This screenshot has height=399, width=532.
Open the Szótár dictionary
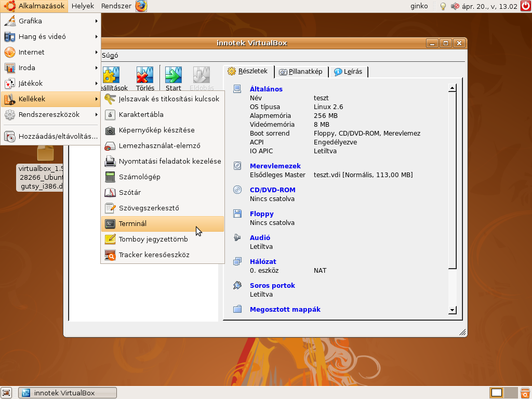click(163, 193)
